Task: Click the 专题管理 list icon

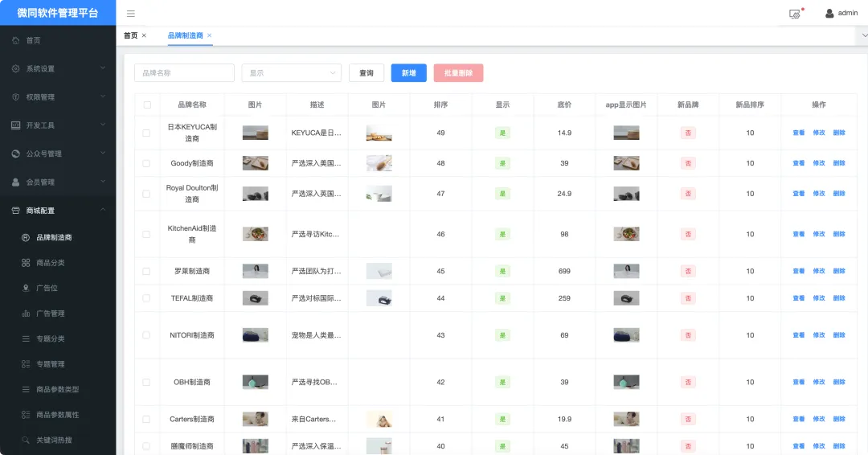Action: [x=26, y=364]
